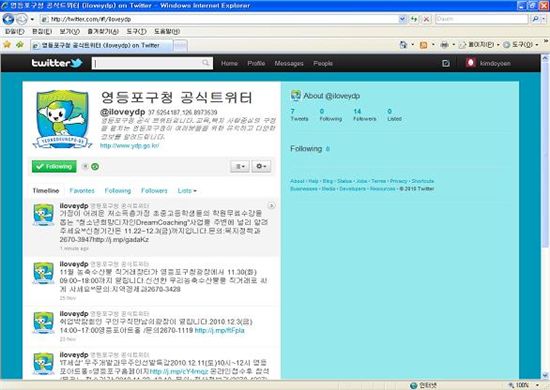
Task: Click the IE page icon in the title bar
Action: click(x=4, y=5)
